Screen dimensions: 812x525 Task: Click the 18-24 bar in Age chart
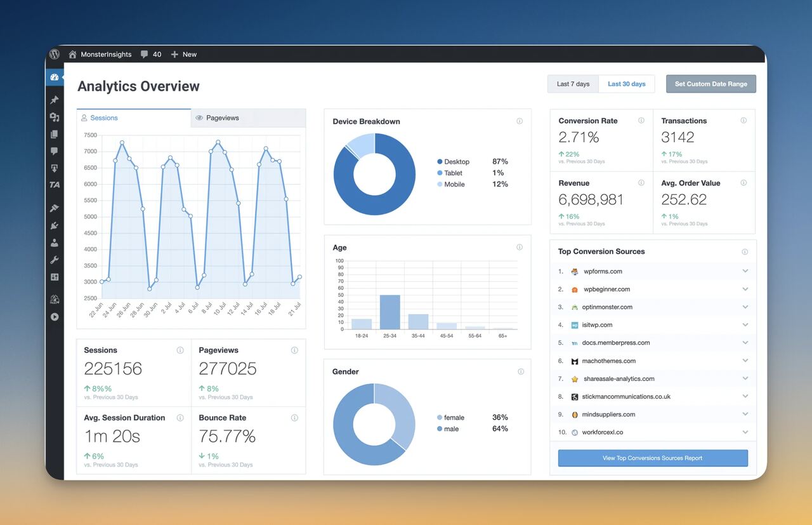(x=362, y=324)
